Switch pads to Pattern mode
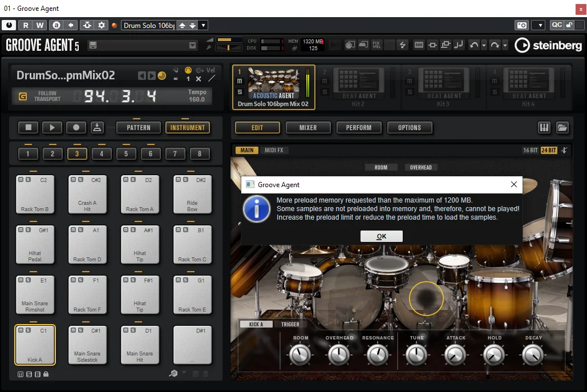Image resolution: width=587 pixels, height=392 pixels. tap(139, 128)
